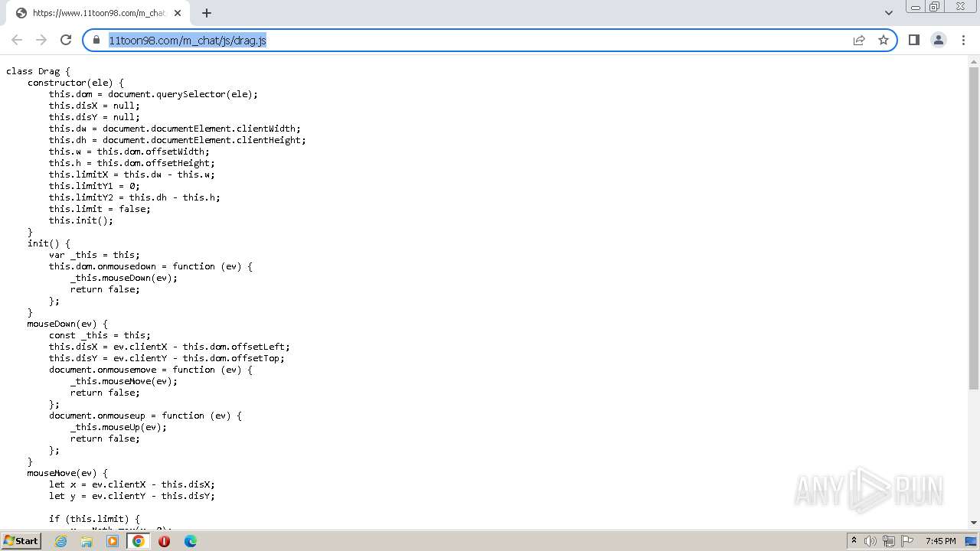The width and height of the screenshot is (980, 551).
Task: Open a new browser tab
Action: (207, 12)
